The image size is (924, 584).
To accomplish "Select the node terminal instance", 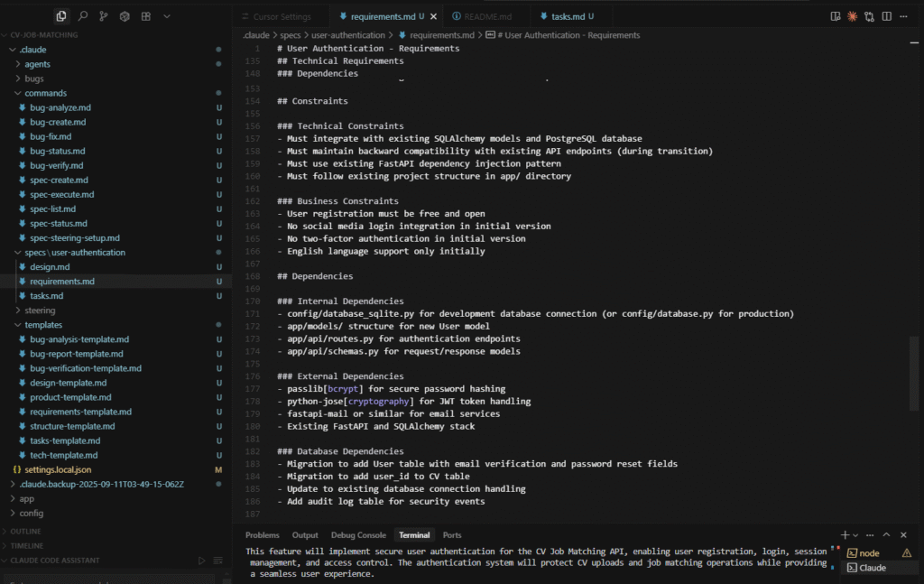I will [879, 552].
